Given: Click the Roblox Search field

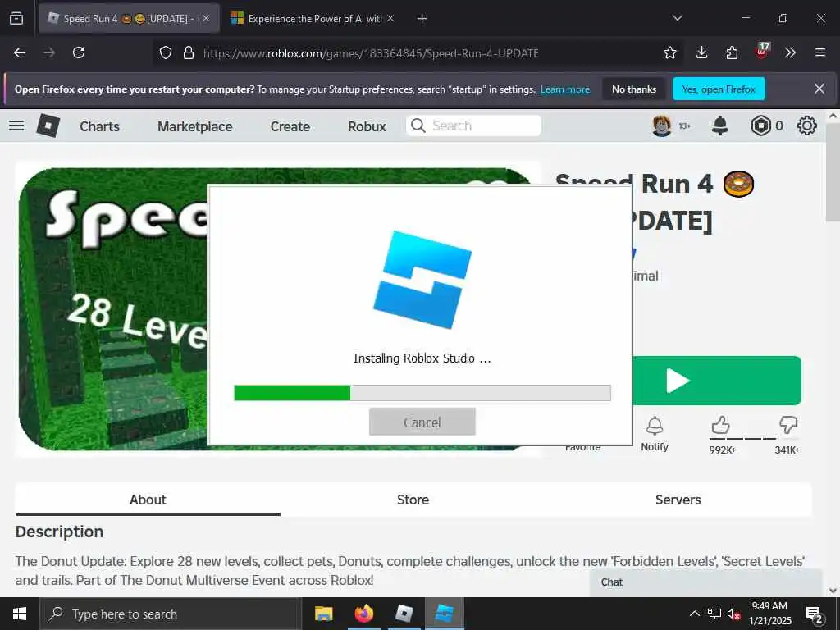Looking at the screenshot, I should point(473,126).
